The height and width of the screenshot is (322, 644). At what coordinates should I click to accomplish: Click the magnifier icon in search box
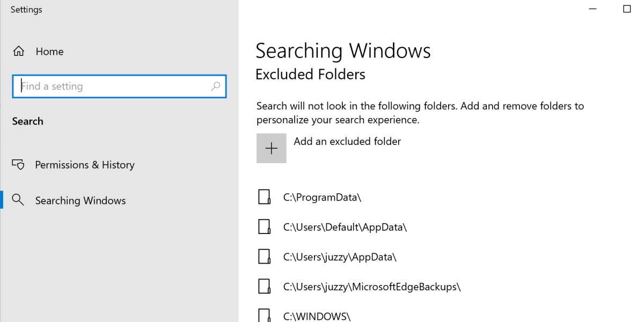click(215, 86)
